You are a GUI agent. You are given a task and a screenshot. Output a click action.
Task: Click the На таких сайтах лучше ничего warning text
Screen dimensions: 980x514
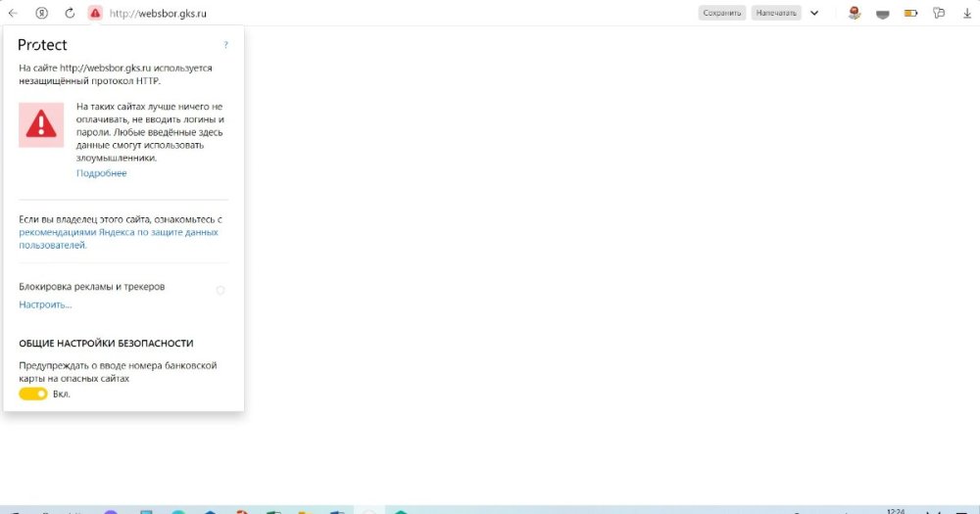click(150, 132)
